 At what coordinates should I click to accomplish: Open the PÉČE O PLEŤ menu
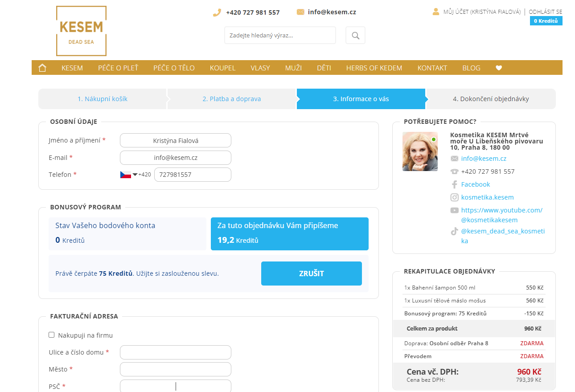pyautogui.click(x=118, y=68)
